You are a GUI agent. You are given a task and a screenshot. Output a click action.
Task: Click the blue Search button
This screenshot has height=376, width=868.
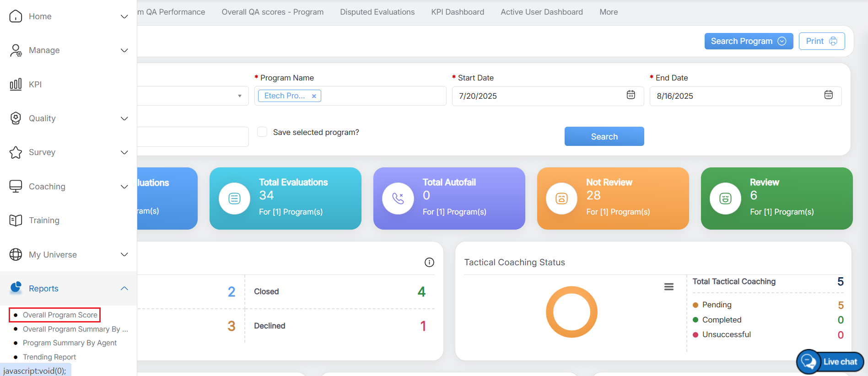604,136
